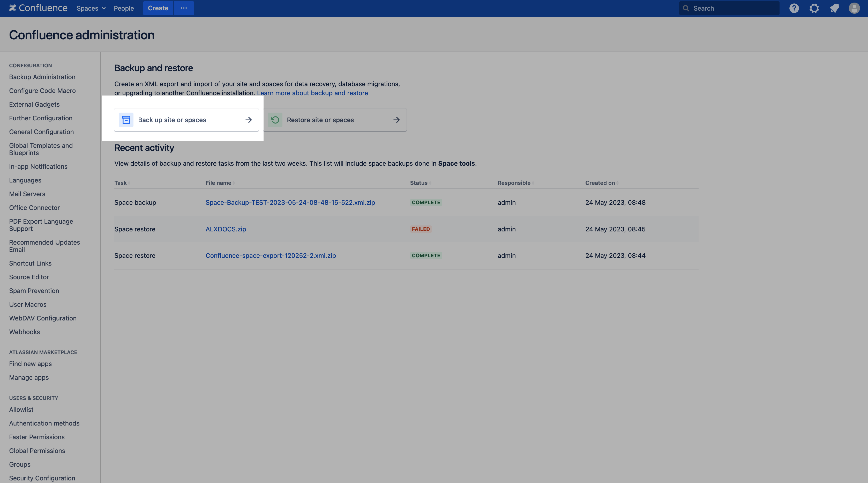Download the ALXDOCS.zip file link
Image resolution: width=868 pixels, height=483 pixels.
point(226,229)
